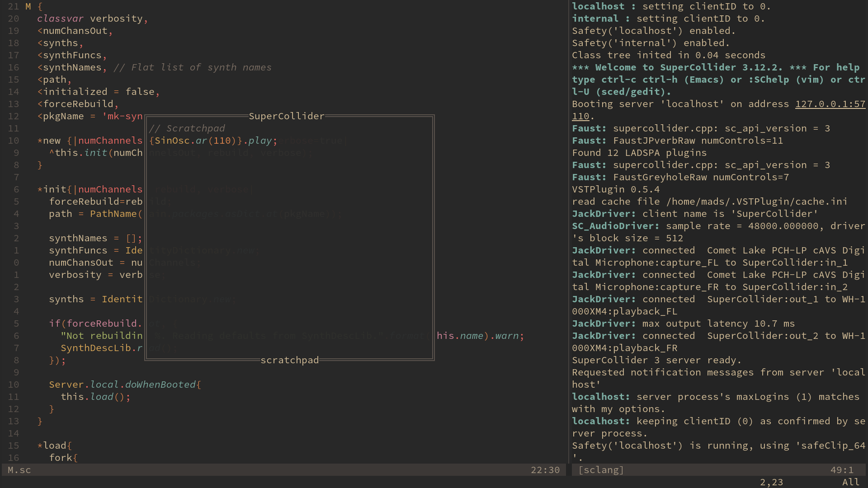
Task: Click the Faust FaustJPverbRaw plugin entry
Action: [685, 140]
